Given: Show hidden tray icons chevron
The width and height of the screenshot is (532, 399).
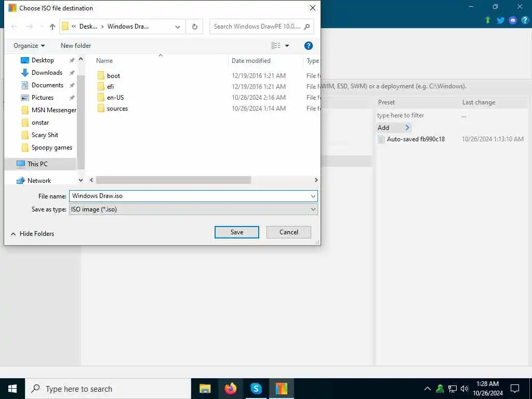Looking at the screenshot, I should point(428,389).
